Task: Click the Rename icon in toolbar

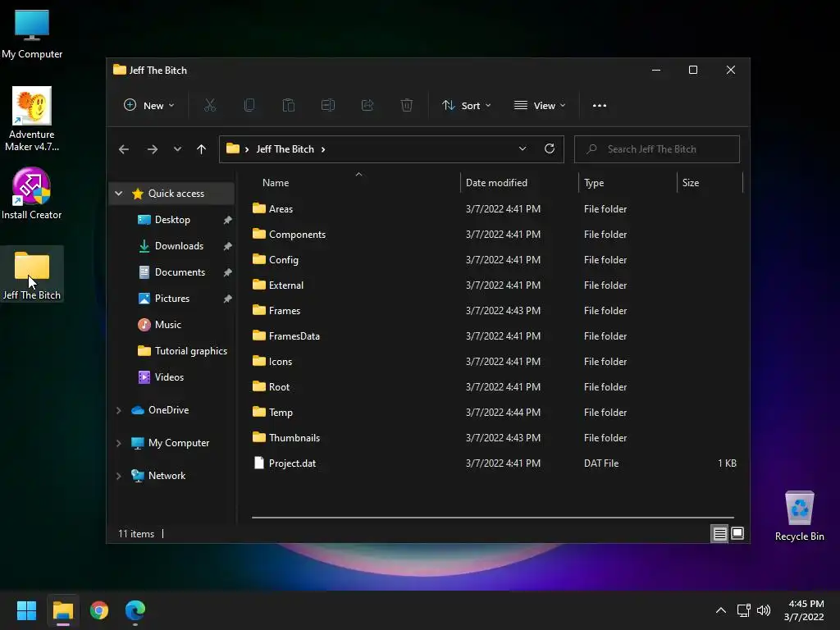Action: pyautogui.click(x=328, y=106)
